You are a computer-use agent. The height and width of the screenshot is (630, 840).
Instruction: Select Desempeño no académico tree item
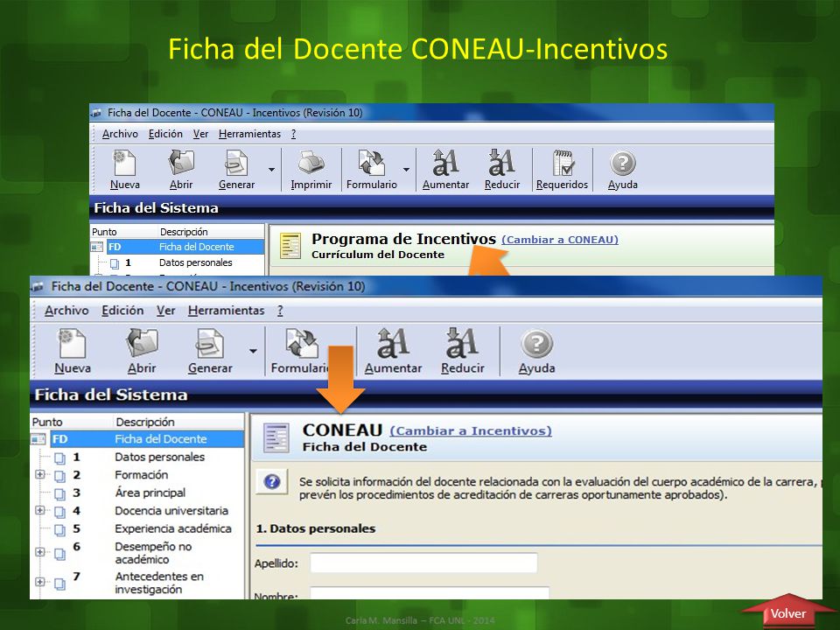(x=153, y=553)
